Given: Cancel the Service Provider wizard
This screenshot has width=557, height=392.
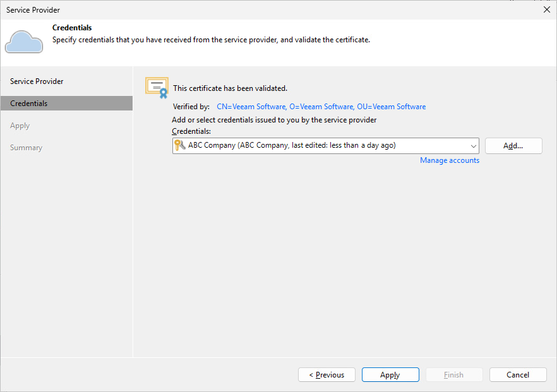Looking at the screenshot, I should tap(518, 374).
